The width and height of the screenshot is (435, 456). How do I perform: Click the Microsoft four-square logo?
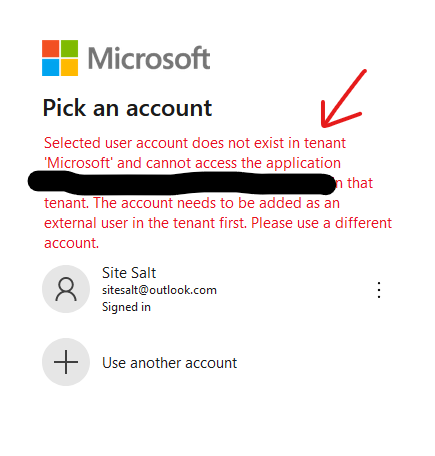click(x=60, y=58)
